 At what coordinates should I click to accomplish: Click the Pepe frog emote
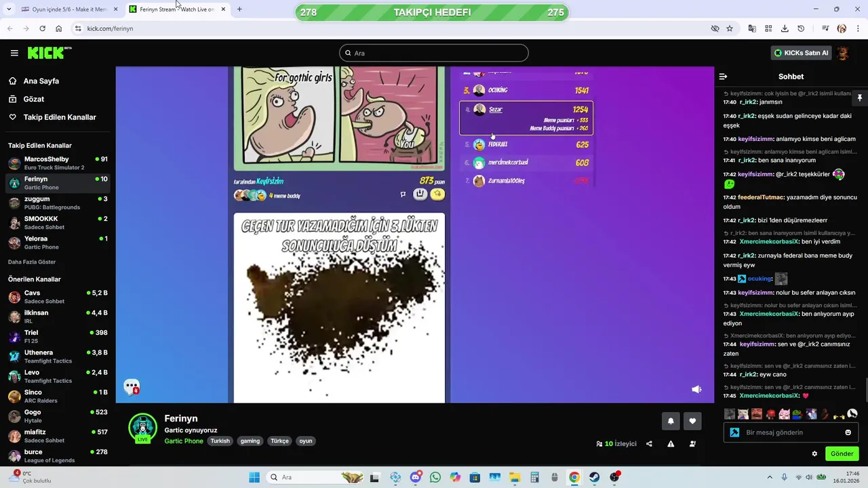(797, 414)
